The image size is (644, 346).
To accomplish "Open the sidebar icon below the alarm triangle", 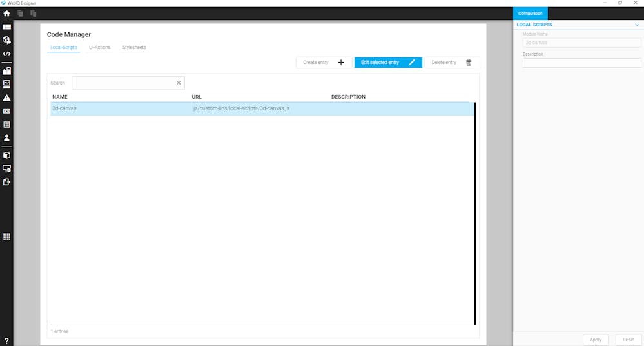I will [x=6, y=111].
